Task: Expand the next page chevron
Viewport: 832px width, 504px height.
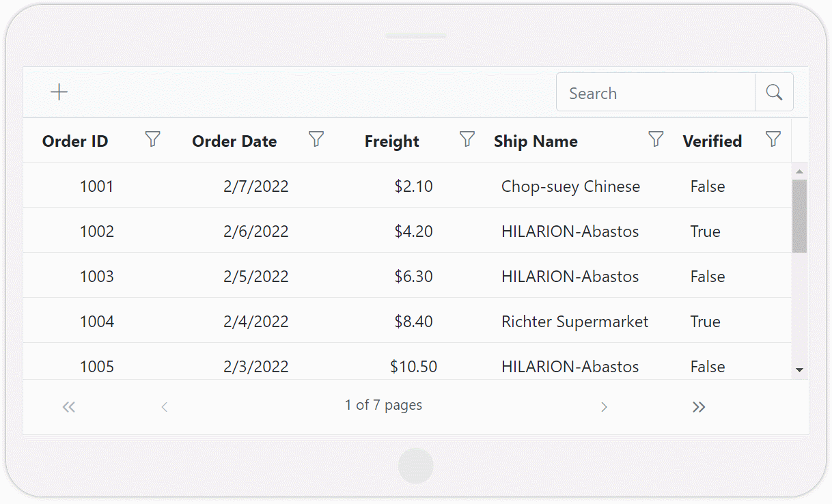Action: (604, 406)
